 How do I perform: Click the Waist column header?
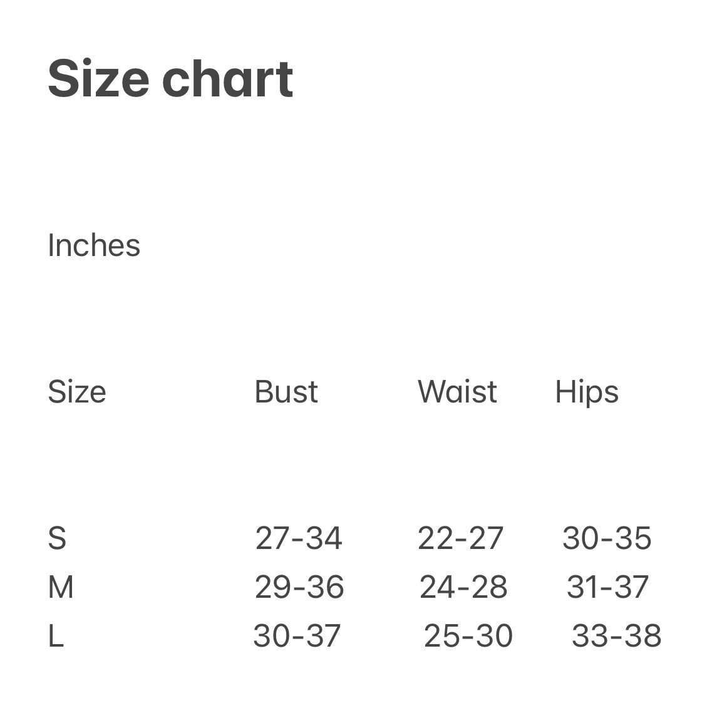coord(457,392)
